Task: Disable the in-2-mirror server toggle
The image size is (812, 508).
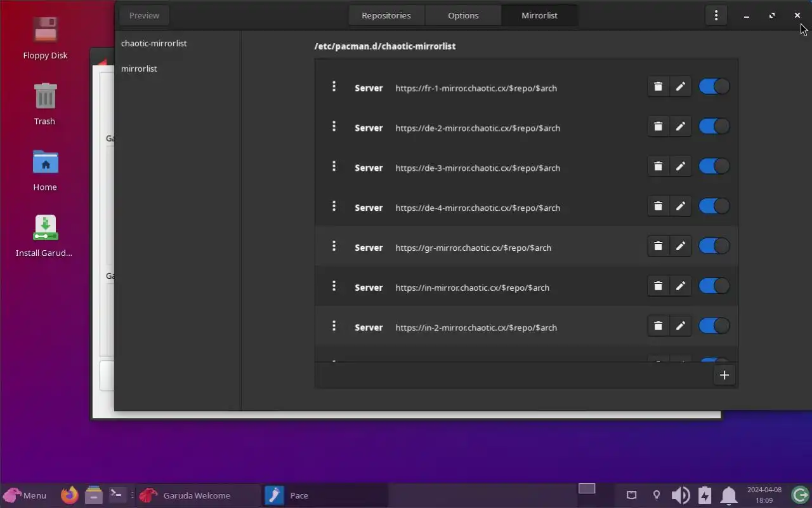Action: pyautogui.click(x=714, y=327)
